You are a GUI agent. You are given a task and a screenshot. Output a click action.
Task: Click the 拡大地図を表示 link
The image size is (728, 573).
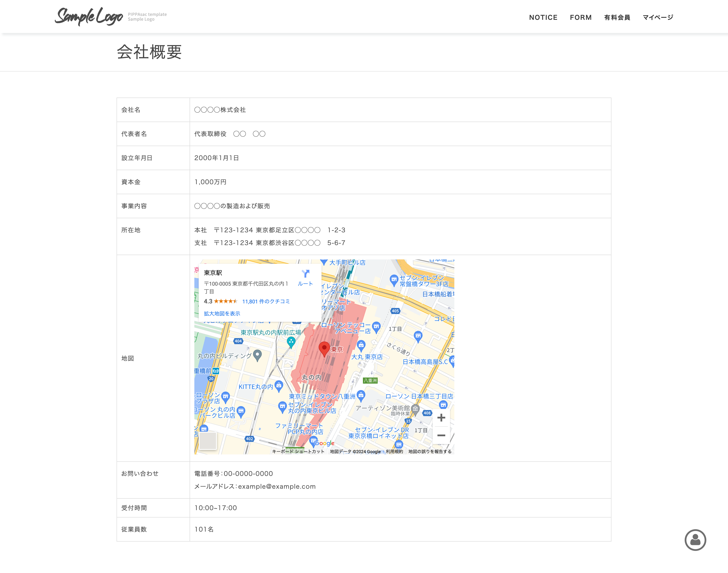tap(222, 313)
